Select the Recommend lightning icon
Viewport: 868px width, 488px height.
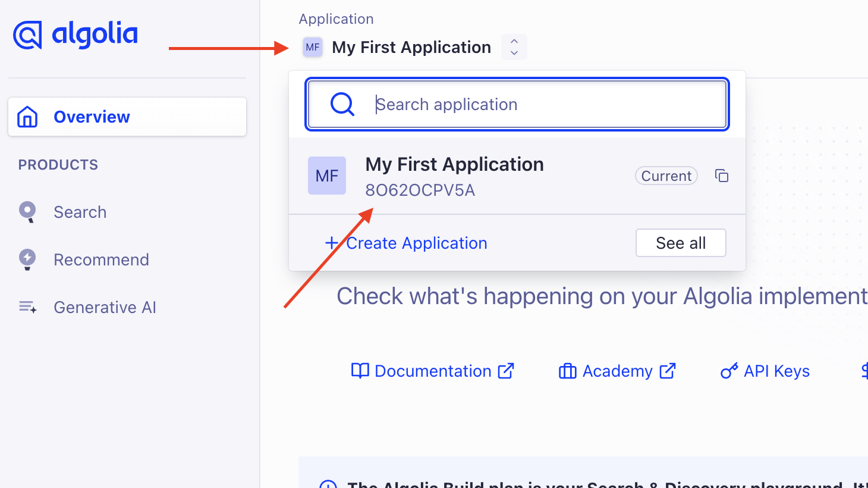27,259
